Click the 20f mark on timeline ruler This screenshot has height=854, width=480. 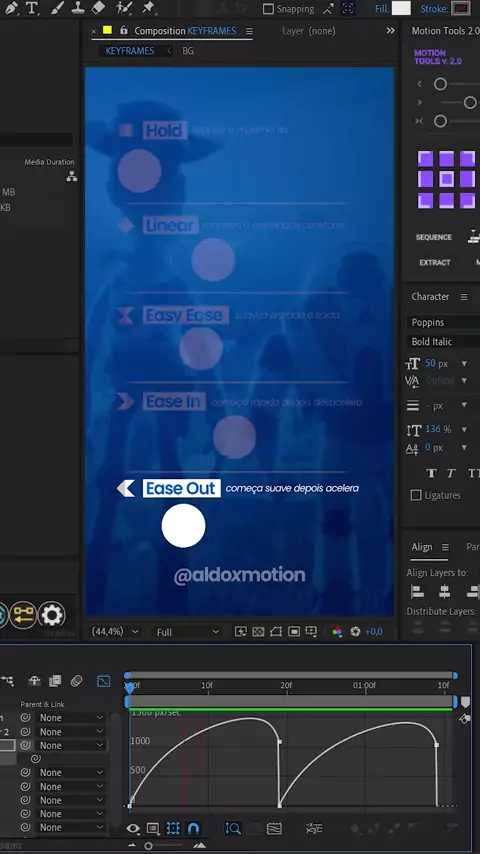click(286, 685)
